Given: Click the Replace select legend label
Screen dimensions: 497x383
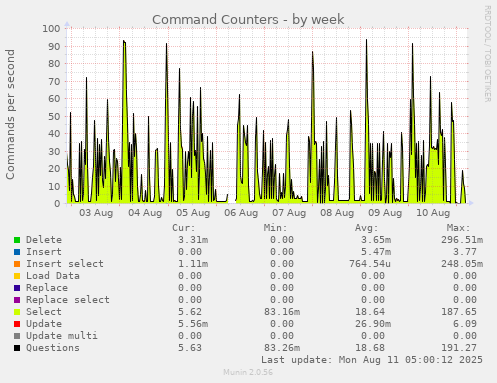Looking at the screenshot, I should 68,300.
